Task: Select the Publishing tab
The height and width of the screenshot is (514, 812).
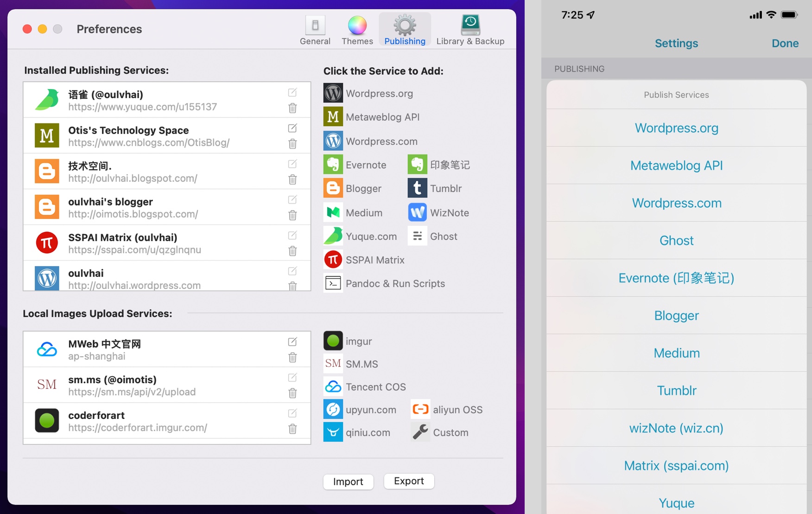Action: pyautogui.click(x=405, y=30)
